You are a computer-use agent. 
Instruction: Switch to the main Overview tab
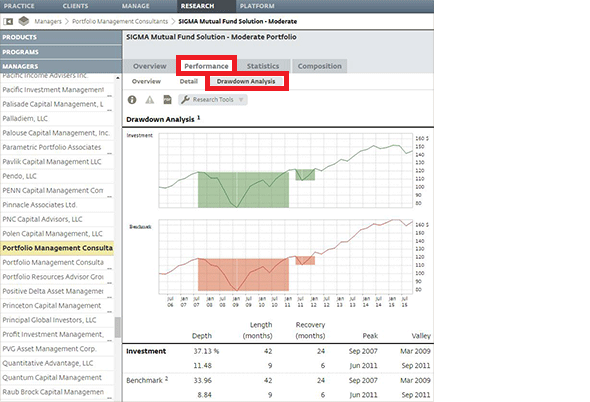click(149, 66)
